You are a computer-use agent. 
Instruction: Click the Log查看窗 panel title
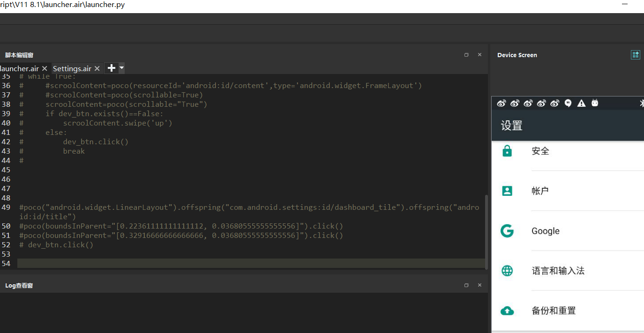19,285
